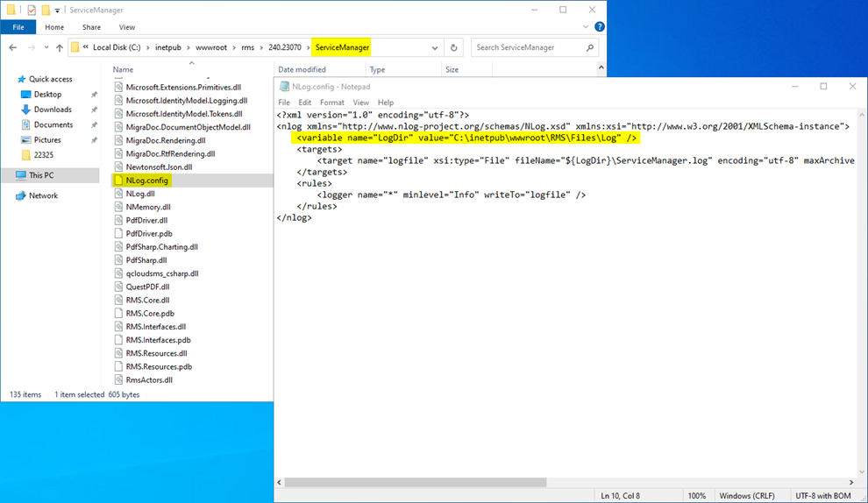Go up one folder level
The height and width of the screenshot is (503, 868).
click(x=60, y=47)
